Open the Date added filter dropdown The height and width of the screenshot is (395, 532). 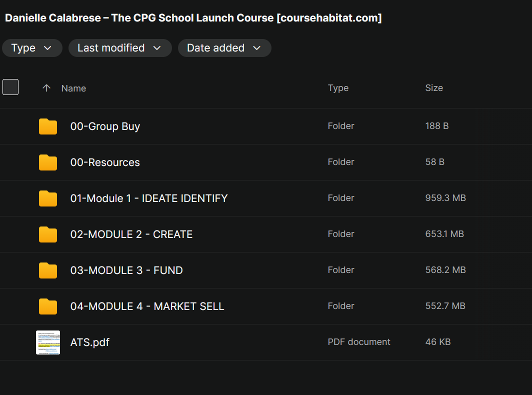224,48
